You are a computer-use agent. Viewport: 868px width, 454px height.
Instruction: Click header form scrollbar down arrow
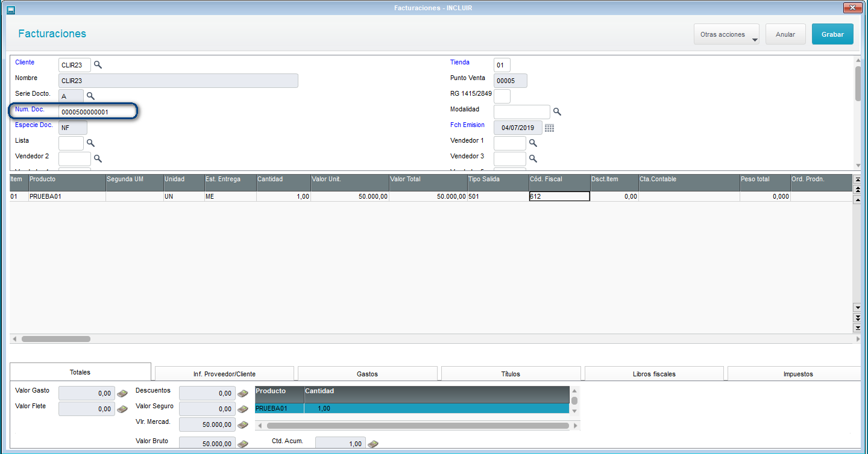(858, 166)
